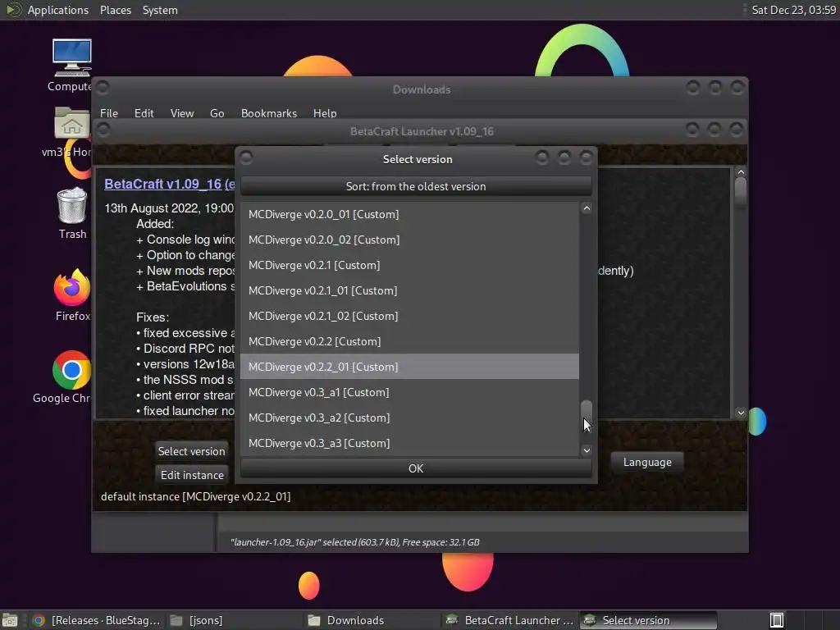
Task: Open Edit menu in Downloads window
Action: [x=144, y=113]
